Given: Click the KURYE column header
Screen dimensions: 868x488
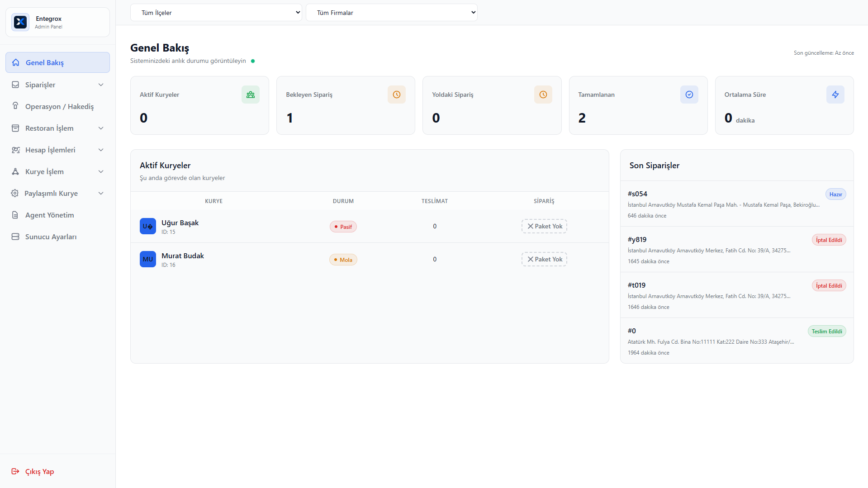Looking at the screenshot, I should [x=213, y=201].
